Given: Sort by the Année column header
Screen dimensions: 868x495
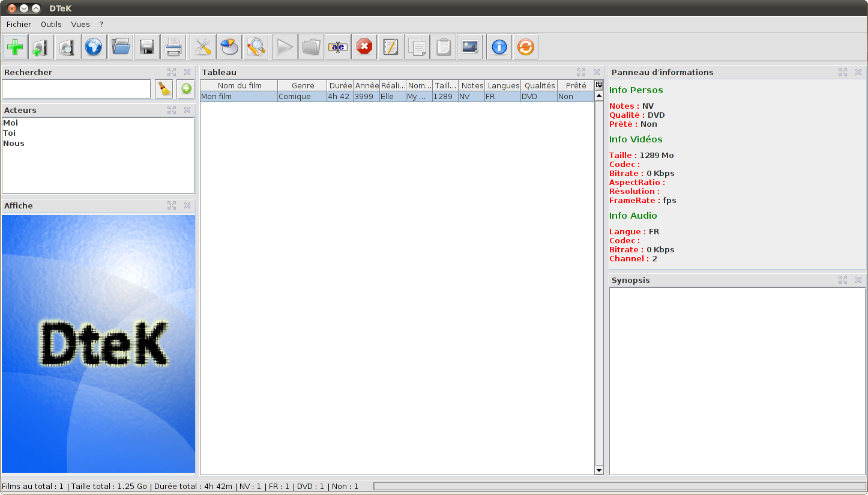Looking at the screenshot, I should tap(367, 85).
